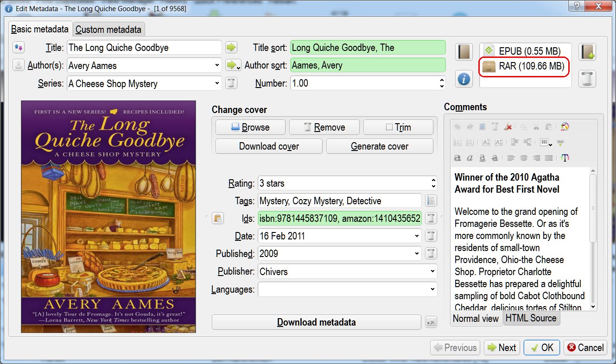Click the green arrow beside the Author(s) field
The height and width of the screenshot is (364, 616).
232,65
